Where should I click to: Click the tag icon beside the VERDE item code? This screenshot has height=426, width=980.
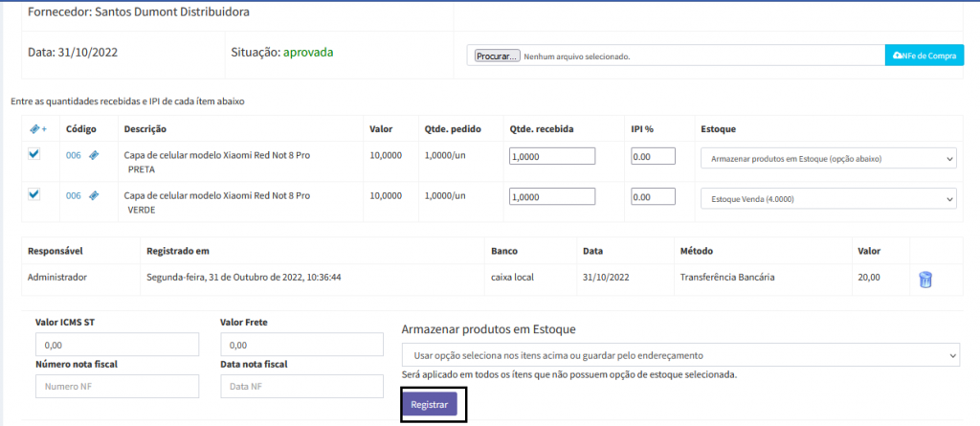click(x=94, y=195)
